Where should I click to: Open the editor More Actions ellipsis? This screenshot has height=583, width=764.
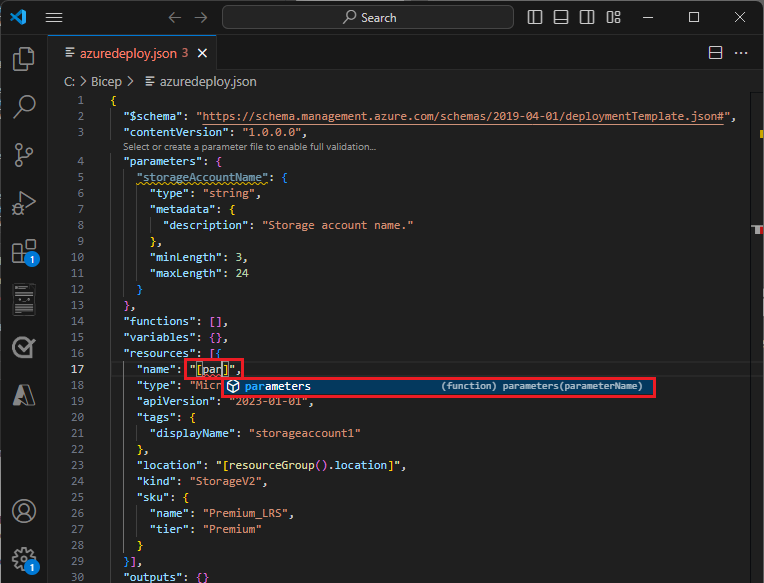pyautogui.click(x=741, y=53)
